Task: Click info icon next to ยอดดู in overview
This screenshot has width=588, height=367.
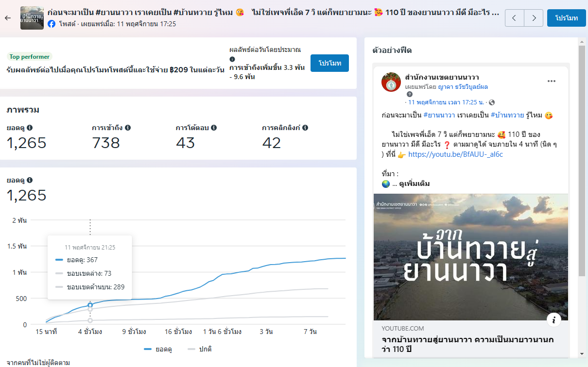Action: point(30,128)
